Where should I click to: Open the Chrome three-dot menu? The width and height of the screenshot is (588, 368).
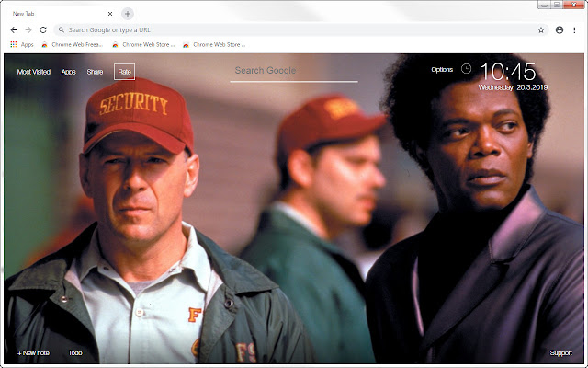point(574,30)
